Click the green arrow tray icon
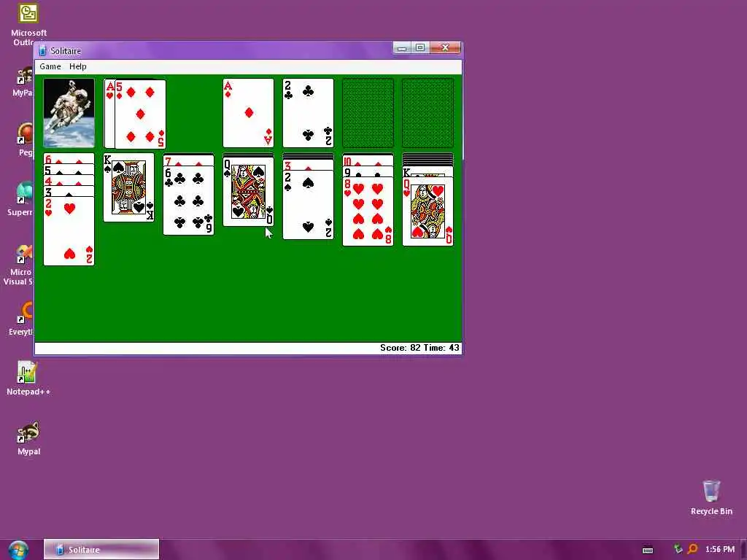Image resolution: width=747 pixels, height=560 pixels. (678, 549)
